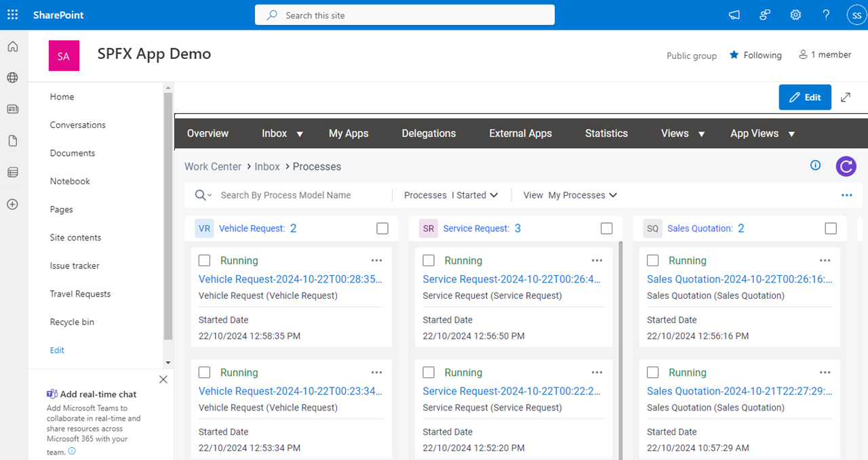The width and height of the screenshot is (868, 460).
Task: Check the Sales Quotation 12:56:16 PM card
Action: coord(652,260)
